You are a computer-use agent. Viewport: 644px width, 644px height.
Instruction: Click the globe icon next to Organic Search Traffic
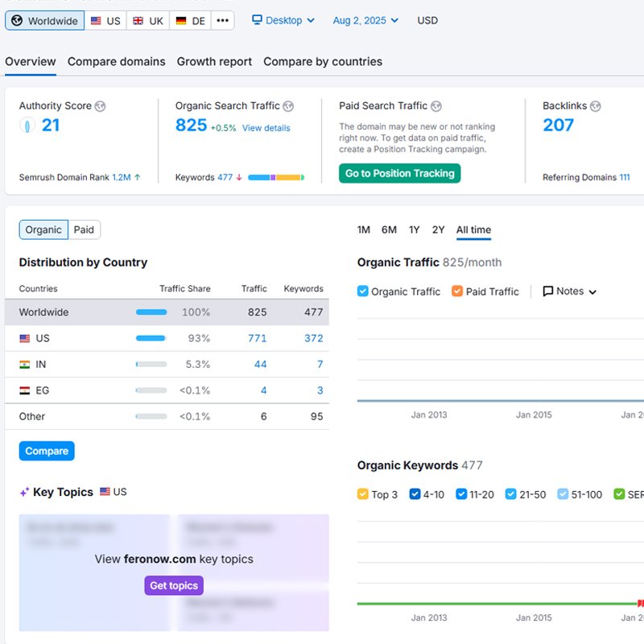pos(288,106)
